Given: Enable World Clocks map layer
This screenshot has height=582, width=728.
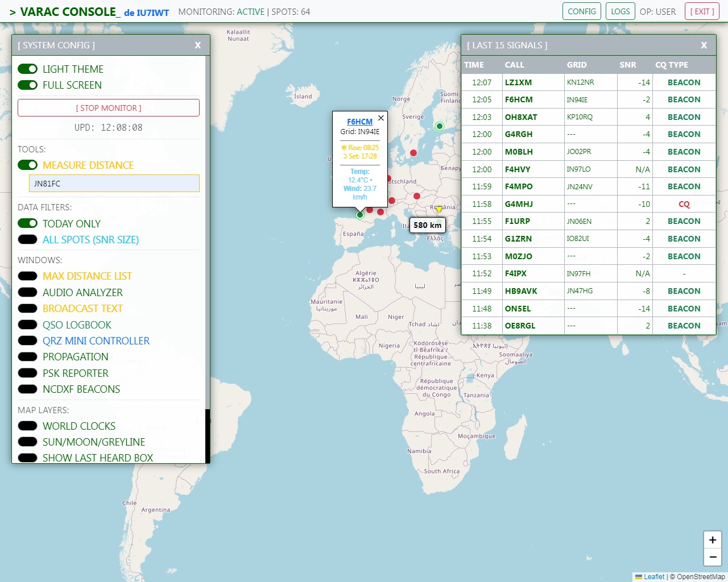Looking at the screenshot, I should [x=27, y=426].
